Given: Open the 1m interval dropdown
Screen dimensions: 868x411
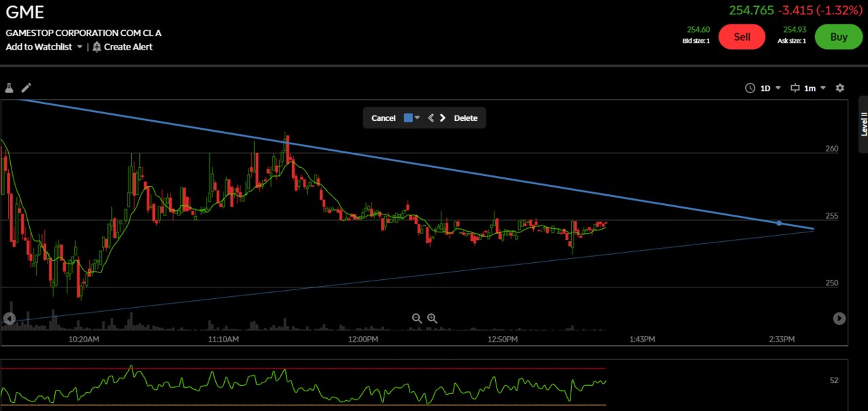Looking at the screenshot, I should pyautogui.click(x=815, y=88).
